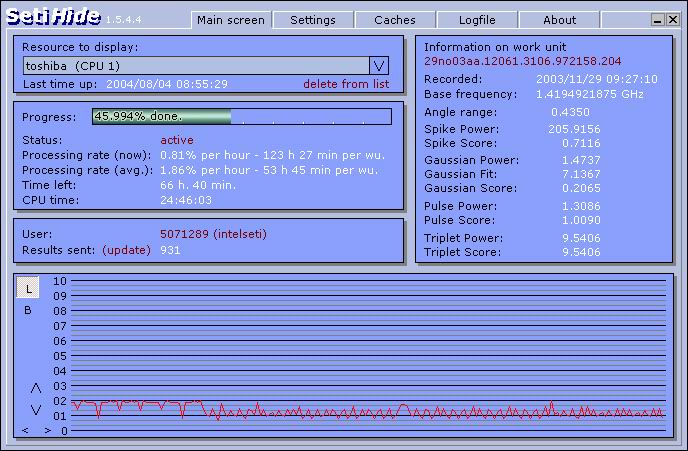This screenshot has height=451, width=688.
Task: Click the Spike Score value 0.7116
Action: click(x=581, y=143)
